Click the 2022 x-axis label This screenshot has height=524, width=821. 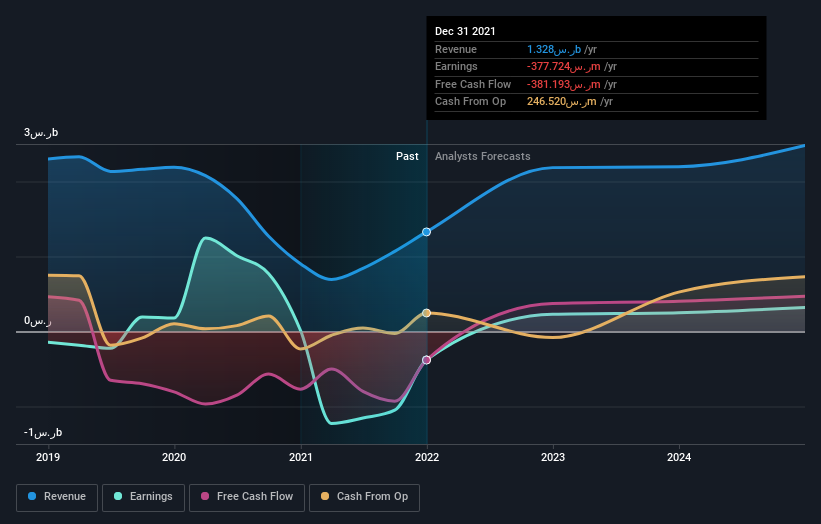coord(427,458)
